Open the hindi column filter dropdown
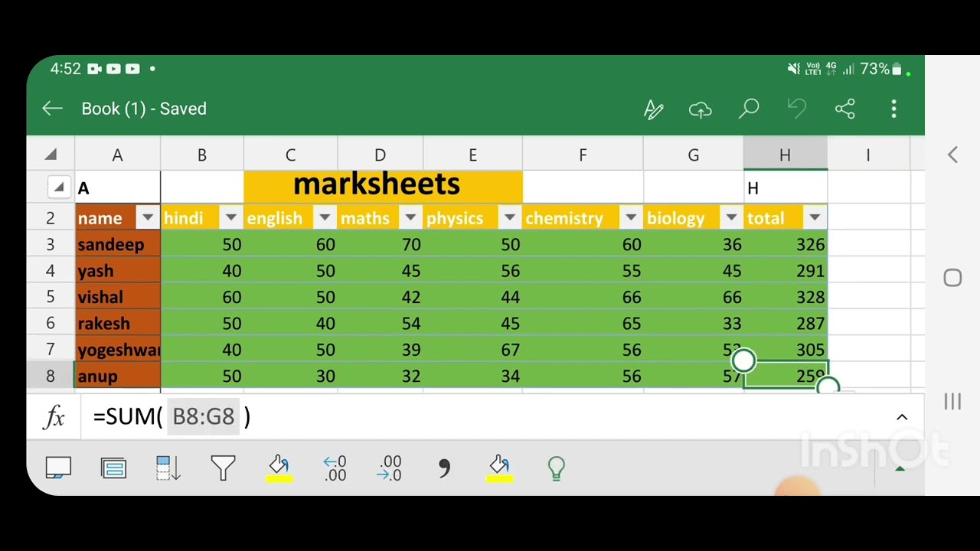This screenshot has width=980, height=551. click(230, 218)
